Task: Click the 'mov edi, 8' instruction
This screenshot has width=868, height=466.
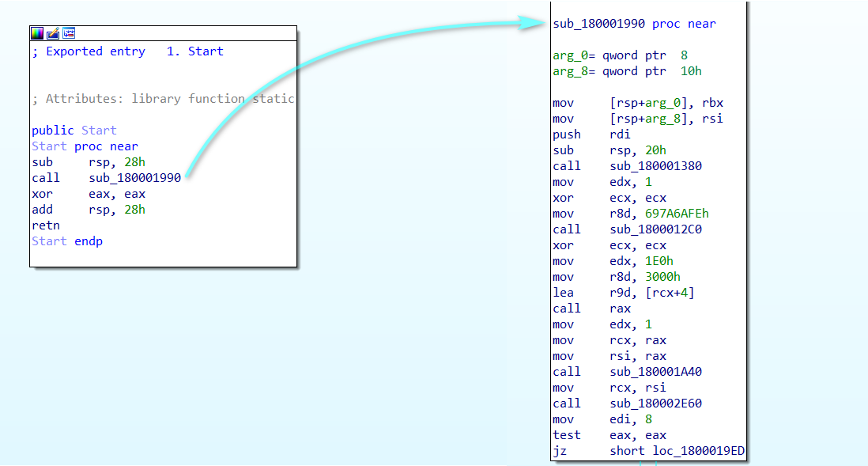Action: [x=602, y=419]
